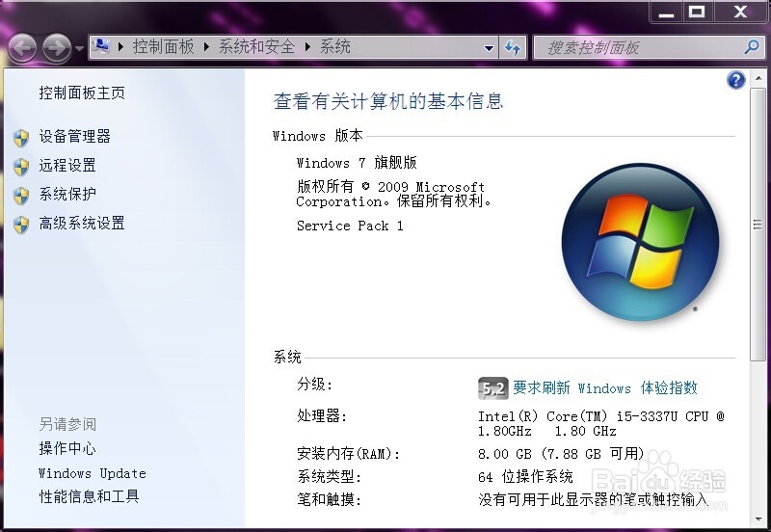Minimize the System window

pyautogui.click(x=666, y=12)
